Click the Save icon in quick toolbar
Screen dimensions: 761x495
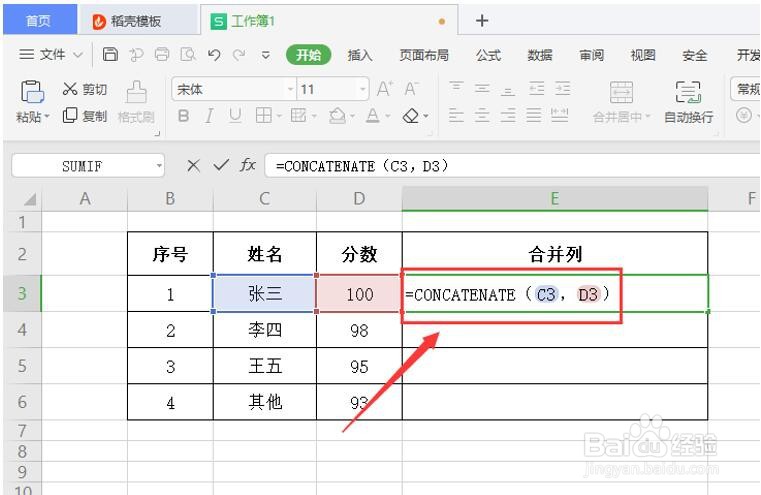(110, 54)
